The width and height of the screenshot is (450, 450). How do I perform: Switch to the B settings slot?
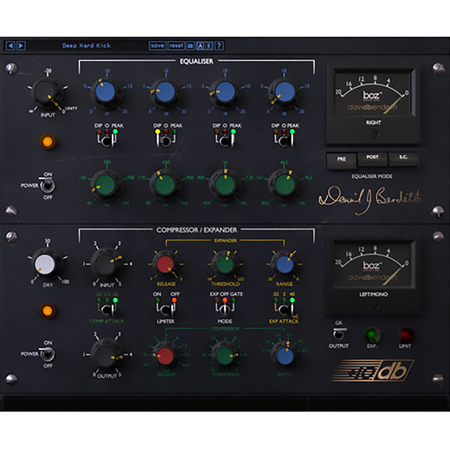click(209, 46)
